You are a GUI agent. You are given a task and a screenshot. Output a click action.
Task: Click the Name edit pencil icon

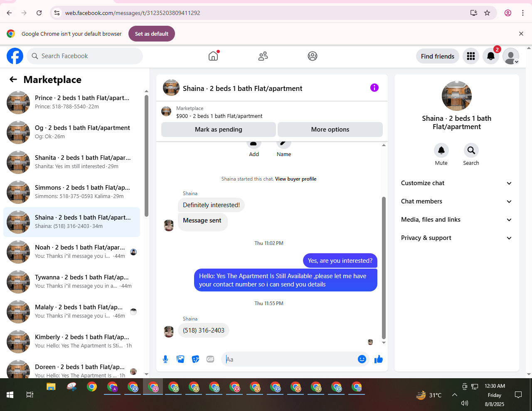click(x=284, y=145)
